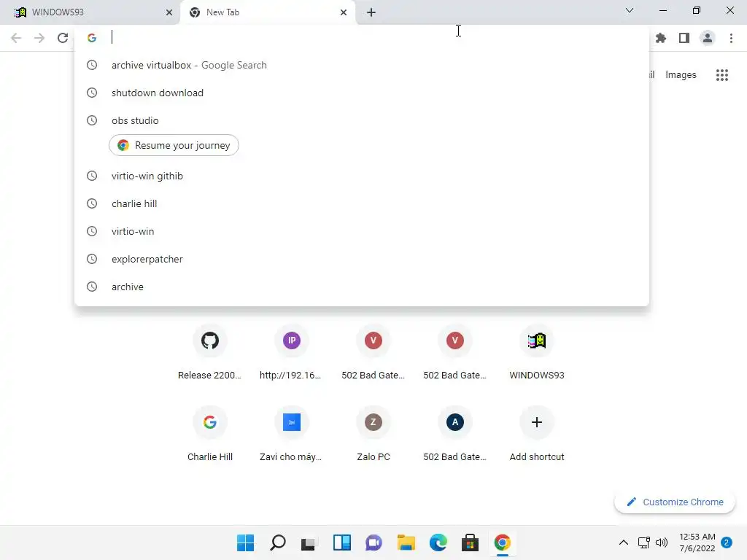Close the WINDOWS93 tab
The width and height of the screenshot is (747, 560).
tap(169, 12)
